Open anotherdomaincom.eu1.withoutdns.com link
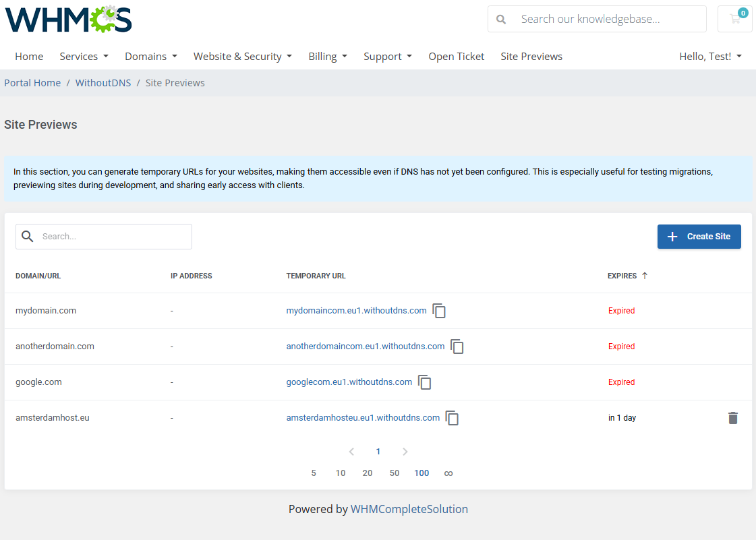Image resolution: width=756 pixels, height=540 pixels. pyautogui.click(x=366, y=346)
